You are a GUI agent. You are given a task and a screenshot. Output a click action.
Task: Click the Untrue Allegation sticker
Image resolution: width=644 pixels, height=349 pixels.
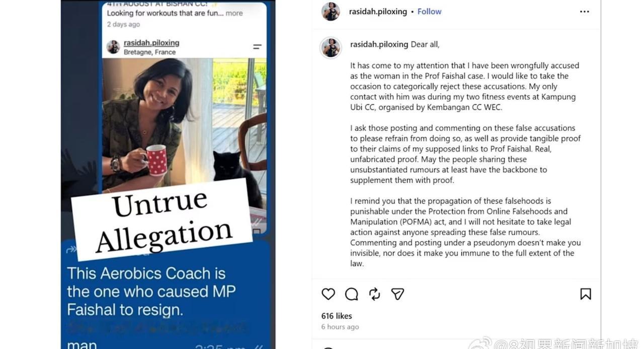(x=162, y=221)
